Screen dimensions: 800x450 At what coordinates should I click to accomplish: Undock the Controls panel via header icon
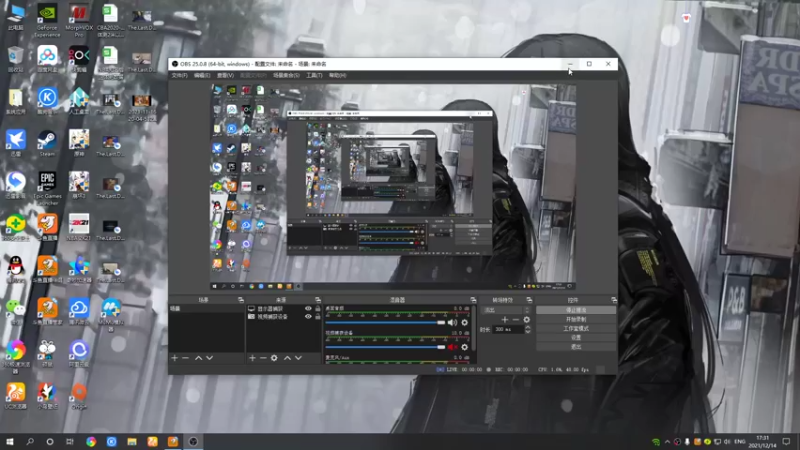click(614, 300)
